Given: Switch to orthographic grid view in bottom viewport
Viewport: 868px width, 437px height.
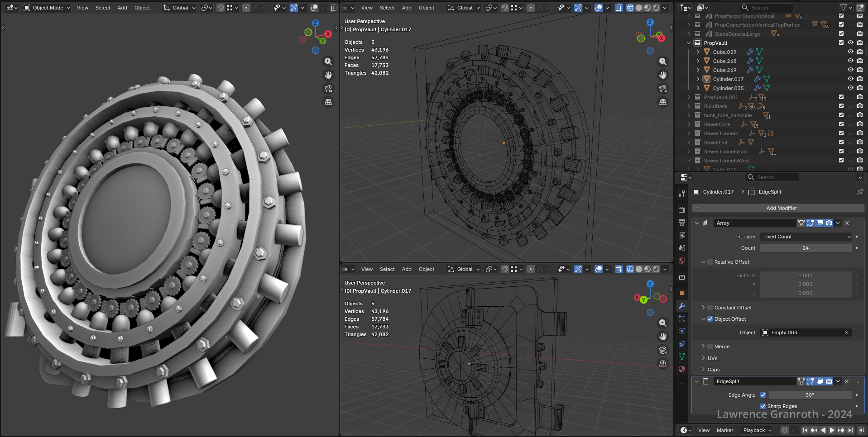Looking at the screenshot, I should 663,364.
